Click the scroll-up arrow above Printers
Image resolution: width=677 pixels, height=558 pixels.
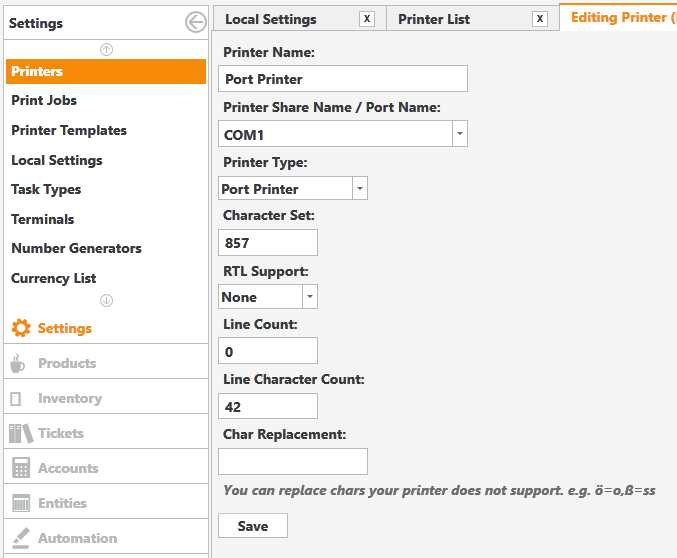tap(107, 50)
